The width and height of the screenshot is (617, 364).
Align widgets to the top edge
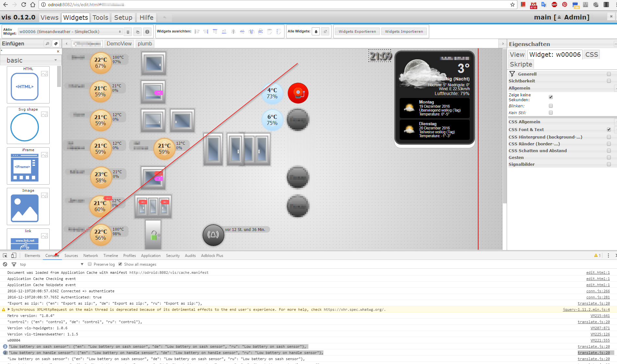[215, 31]
